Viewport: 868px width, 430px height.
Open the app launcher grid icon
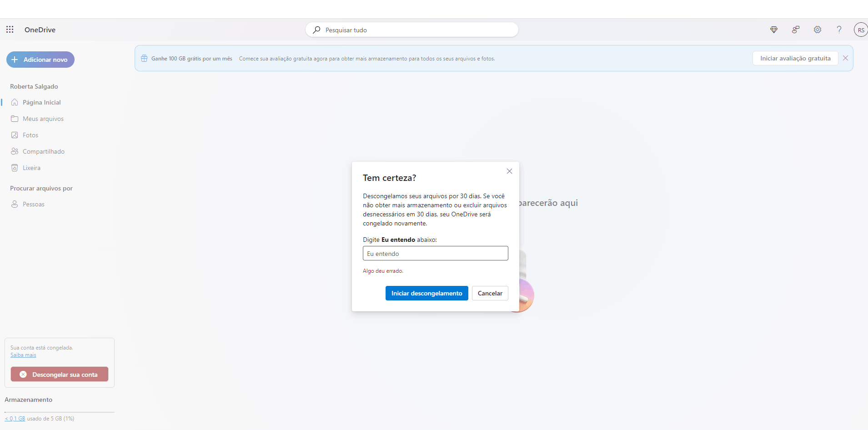pos(10,30)
